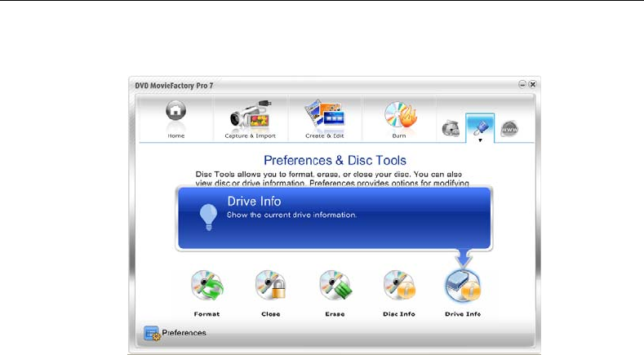Click the lightbulb tip icon

point(208,216)
